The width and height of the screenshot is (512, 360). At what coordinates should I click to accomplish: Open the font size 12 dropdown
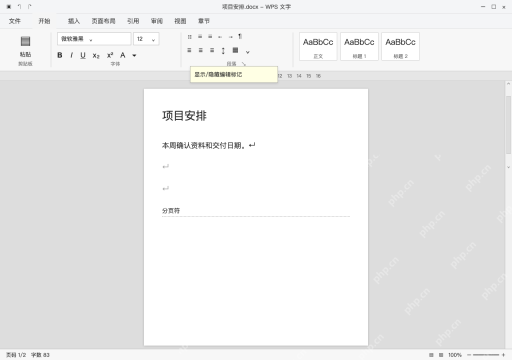[x=146, y=39]
